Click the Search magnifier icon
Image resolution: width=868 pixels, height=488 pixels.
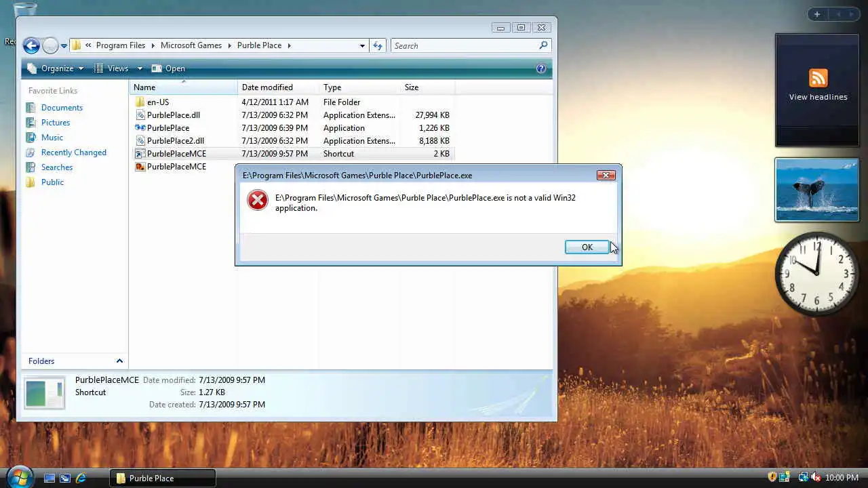coord(543,45)
